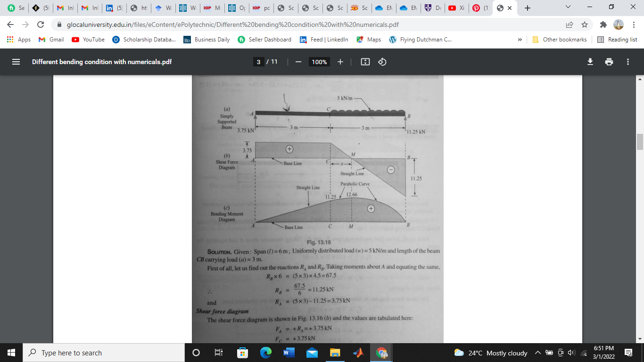Image resolution: width=644 pixels, height=362 pixels.
Task: Reload the current page
Action: pyautogui.click(x=41, y=25)
